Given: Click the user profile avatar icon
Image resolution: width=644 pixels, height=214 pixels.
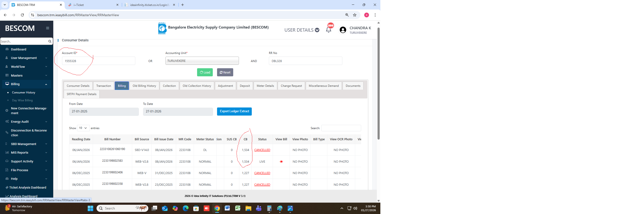Looking at the screenshot, I should 343,30.
